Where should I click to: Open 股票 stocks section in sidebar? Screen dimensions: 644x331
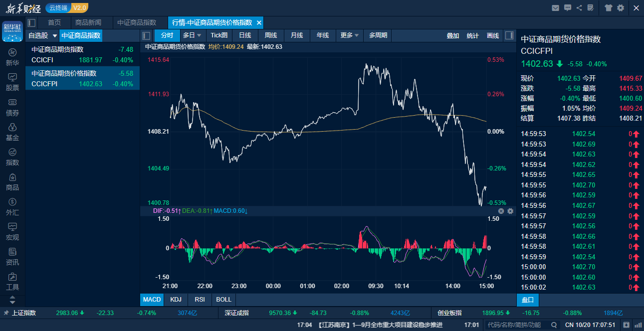click(12, 82)
